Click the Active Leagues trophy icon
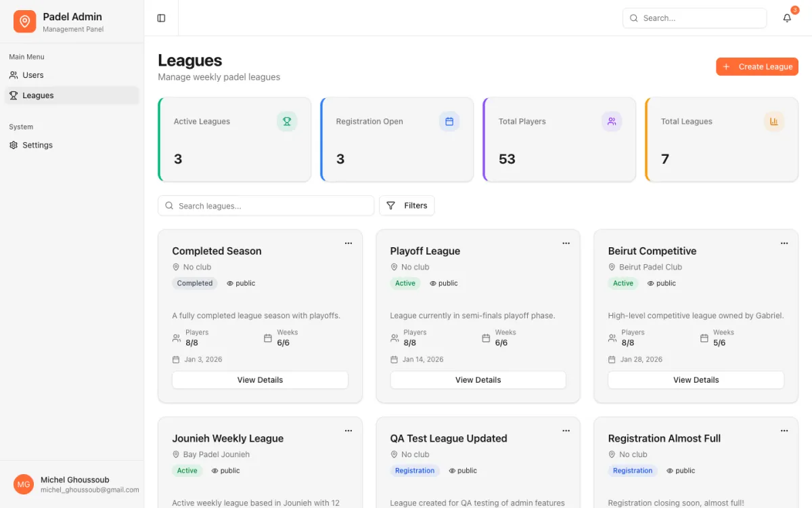812x508 pixels. click(287, 121)
